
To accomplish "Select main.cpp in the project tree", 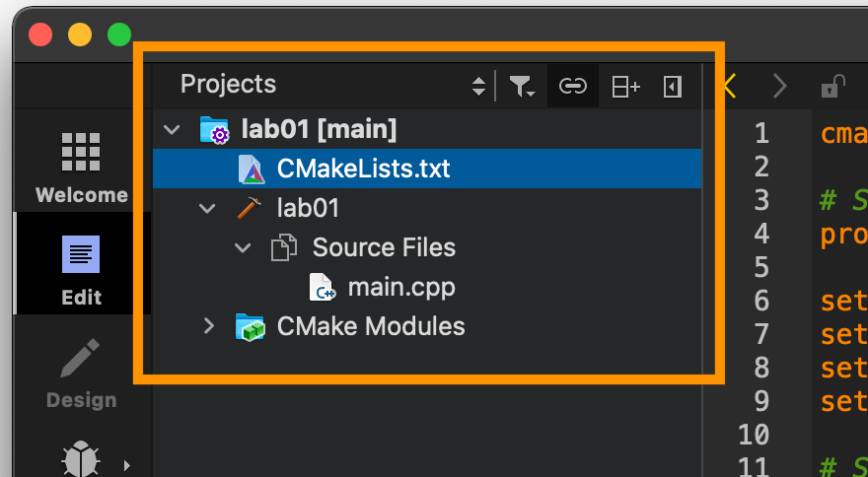I will (401, 287).
